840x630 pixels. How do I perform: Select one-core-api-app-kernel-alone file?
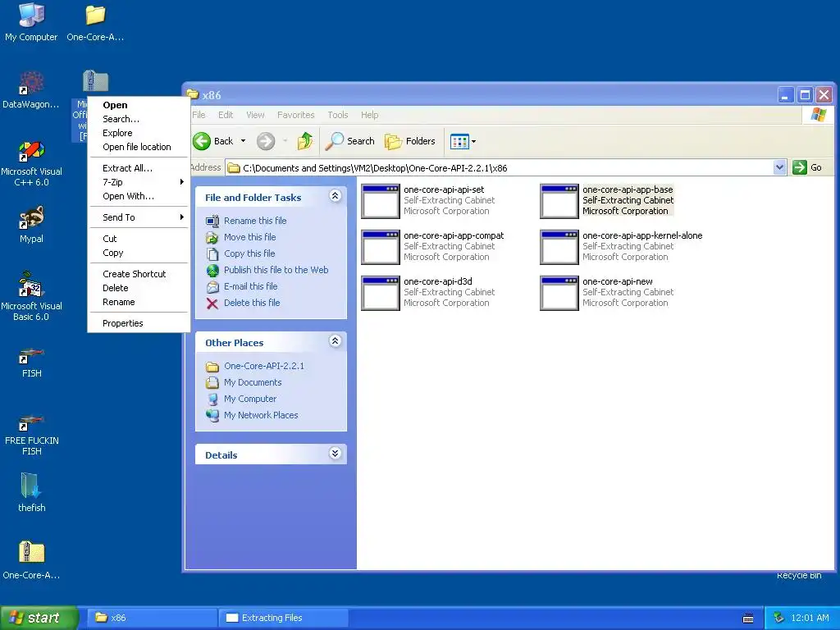point(622,247)
